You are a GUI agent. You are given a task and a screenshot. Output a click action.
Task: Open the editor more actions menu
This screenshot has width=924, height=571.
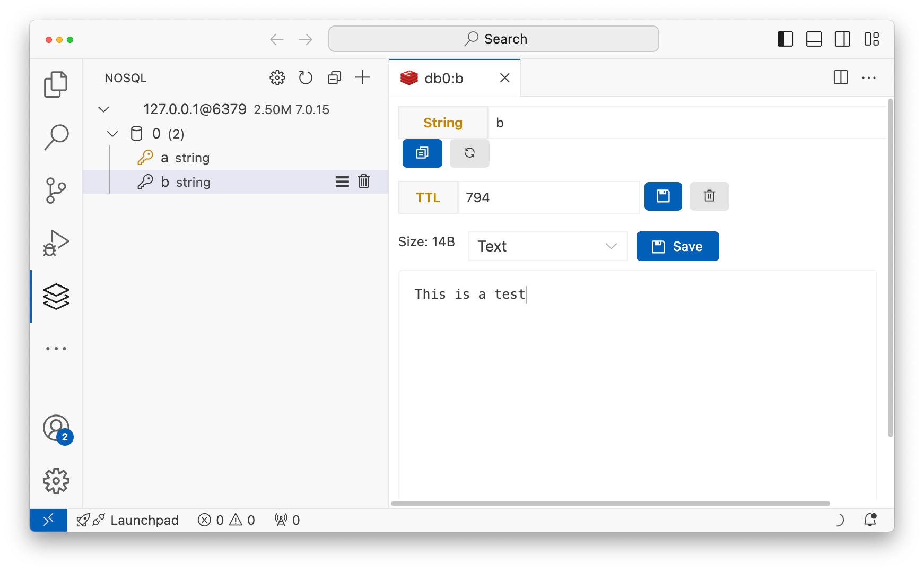[x=868, y=77]
